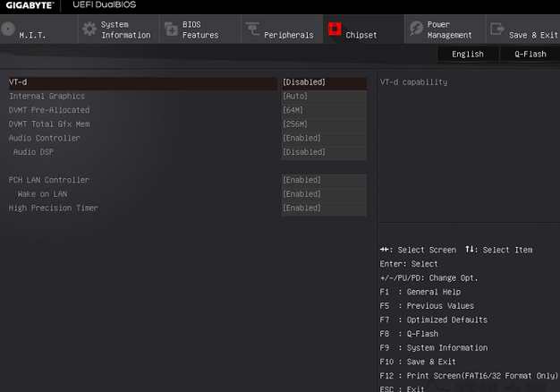Toggle Wake on LAN Enabled value
The image size is (560, 392).
[x=325, y=194]
